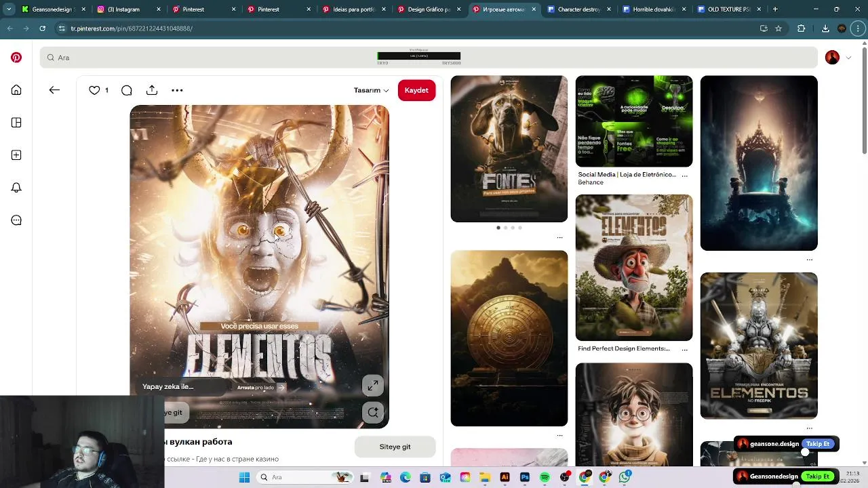Open more options under Social Media pin

pyautogui.click(x=684, y=175)
